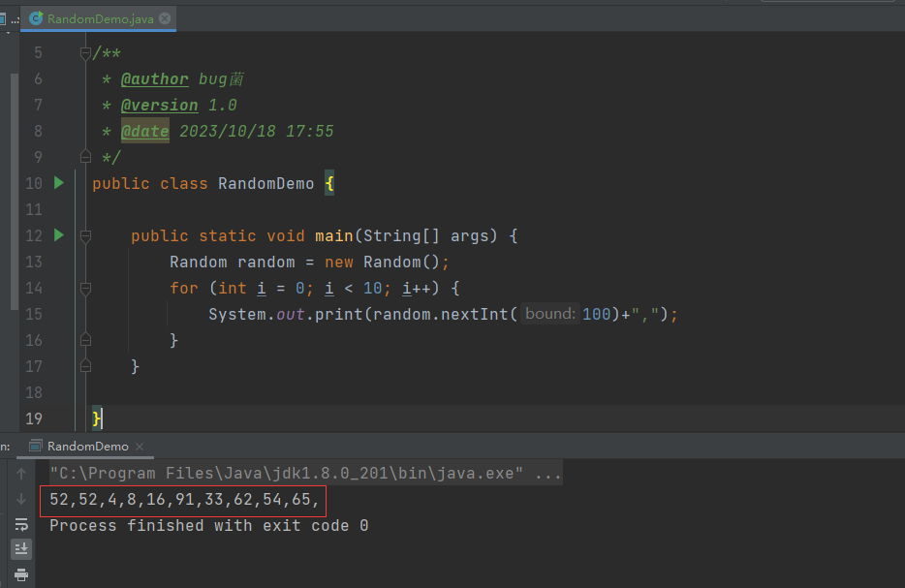Click the @version tag in the Javadoc
This screenshot has width=905, height=588.
coord(159,105)
